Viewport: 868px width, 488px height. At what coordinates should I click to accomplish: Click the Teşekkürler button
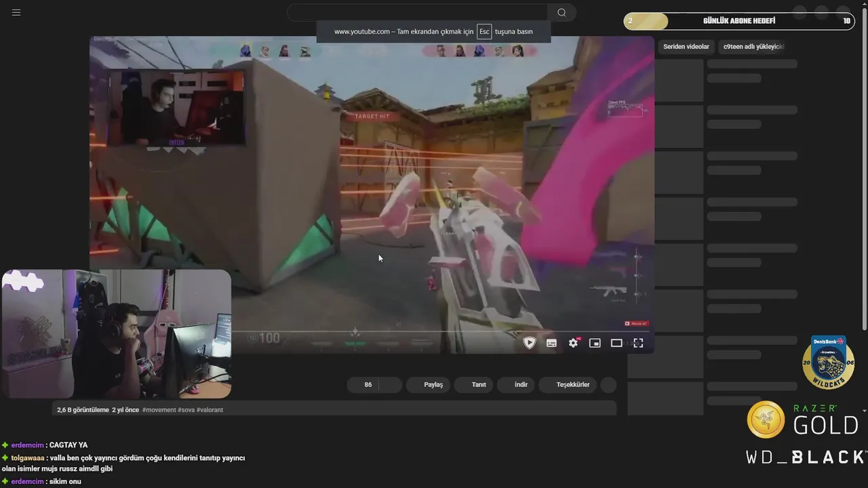tap(568, 385)
